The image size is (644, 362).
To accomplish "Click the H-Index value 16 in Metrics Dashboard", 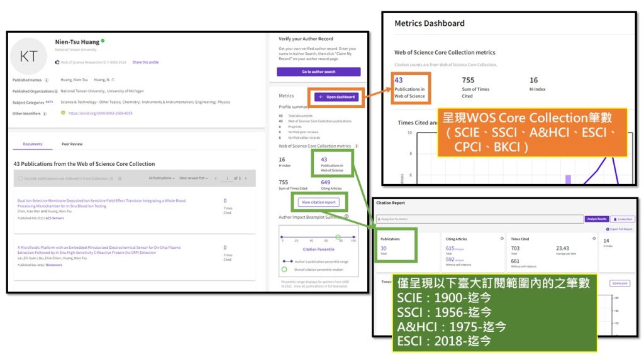I will [x=533, y=80].
